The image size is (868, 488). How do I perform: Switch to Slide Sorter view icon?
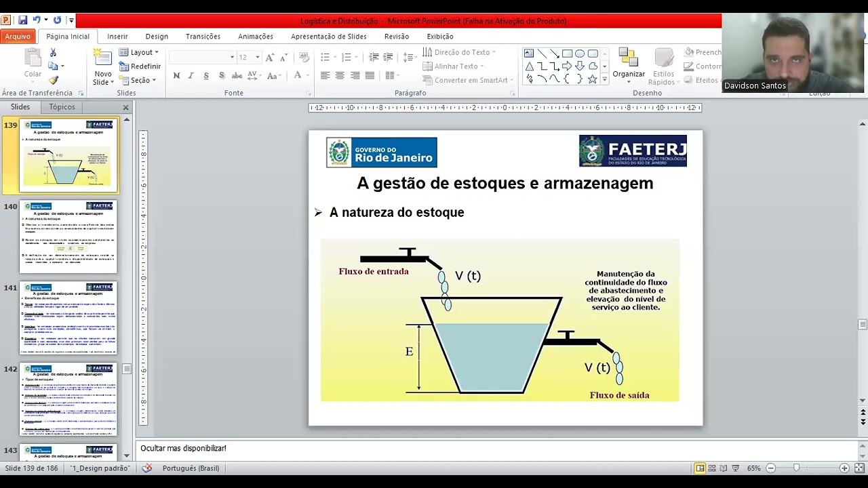click(x=712, y=468)
